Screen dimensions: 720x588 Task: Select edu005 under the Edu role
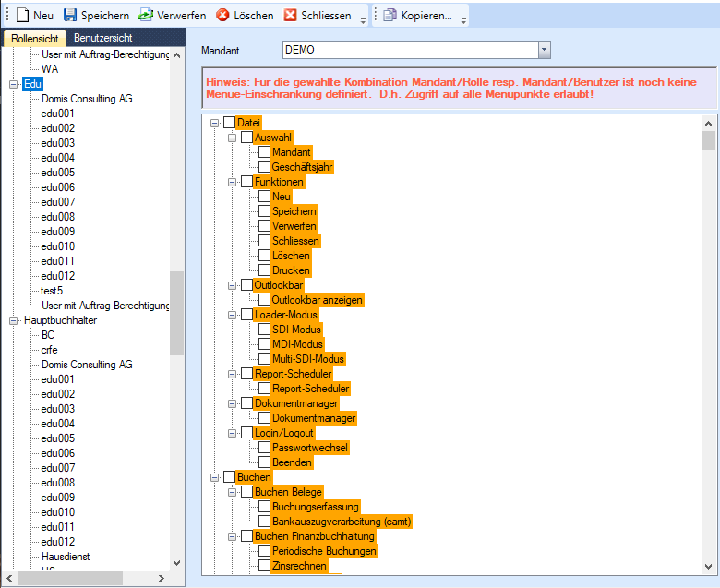(57, 173)
